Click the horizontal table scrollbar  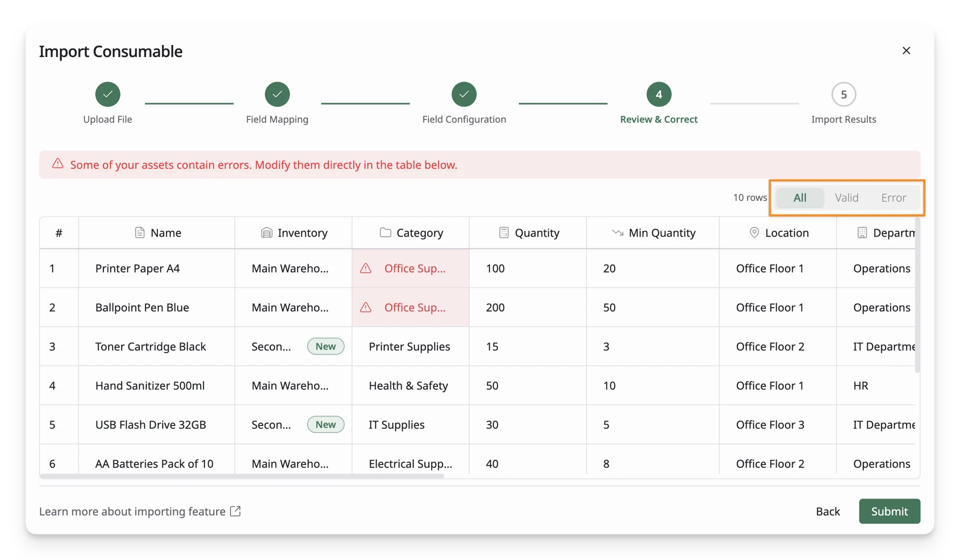click(242, 476)
